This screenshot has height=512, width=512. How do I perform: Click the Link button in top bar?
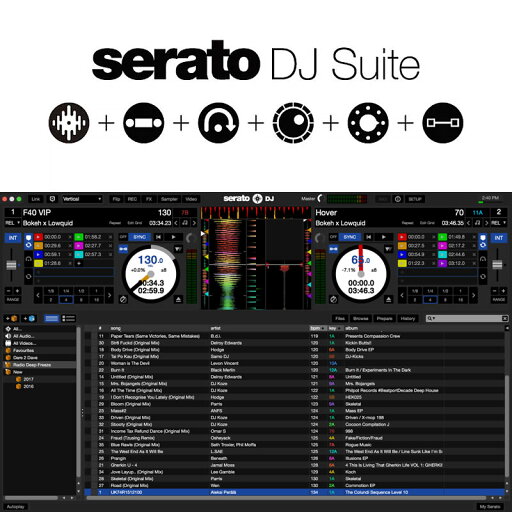[36, 199]
